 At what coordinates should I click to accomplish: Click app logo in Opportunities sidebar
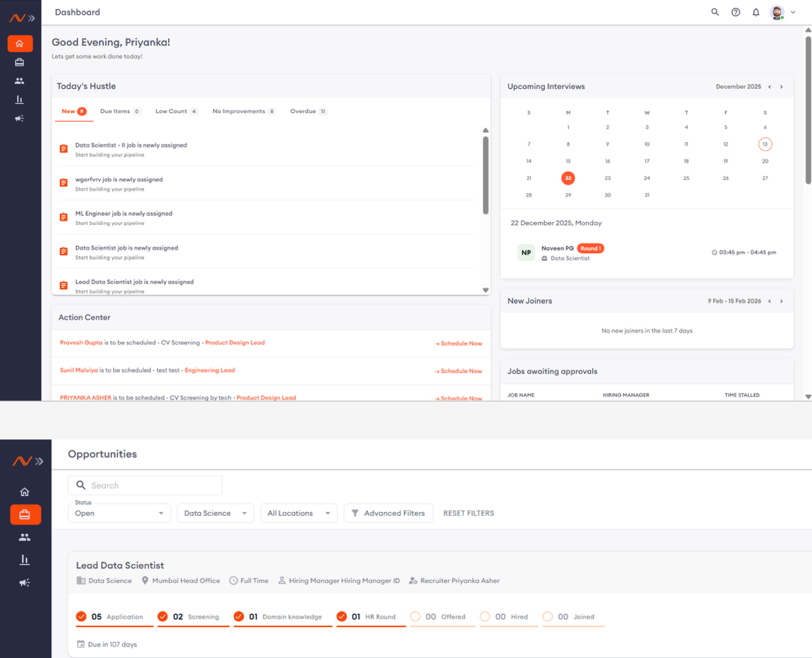[x=22, y=461]
